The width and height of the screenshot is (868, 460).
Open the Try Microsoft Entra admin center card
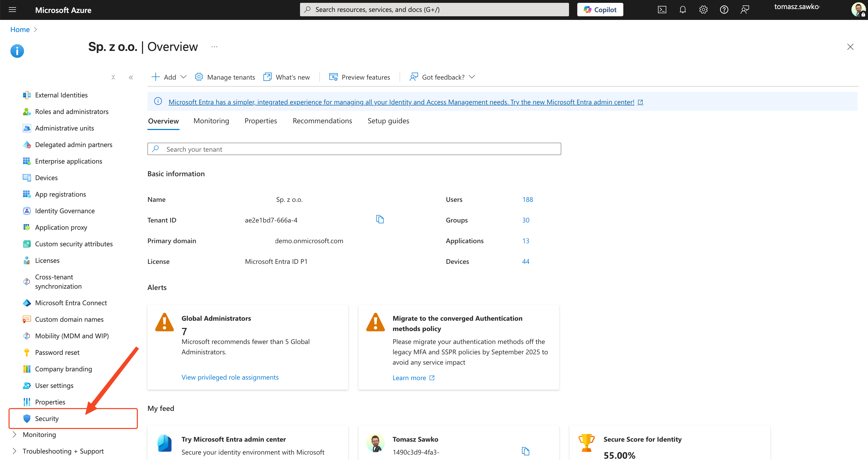248,443
